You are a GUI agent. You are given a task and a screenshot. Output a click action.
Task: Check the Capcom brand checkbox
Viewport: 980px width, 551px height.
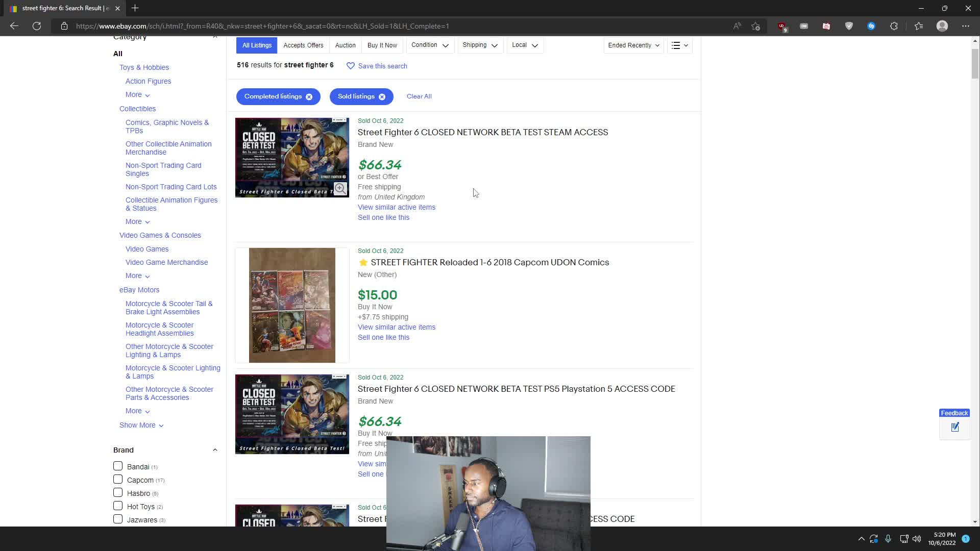(x=118, y=479)
